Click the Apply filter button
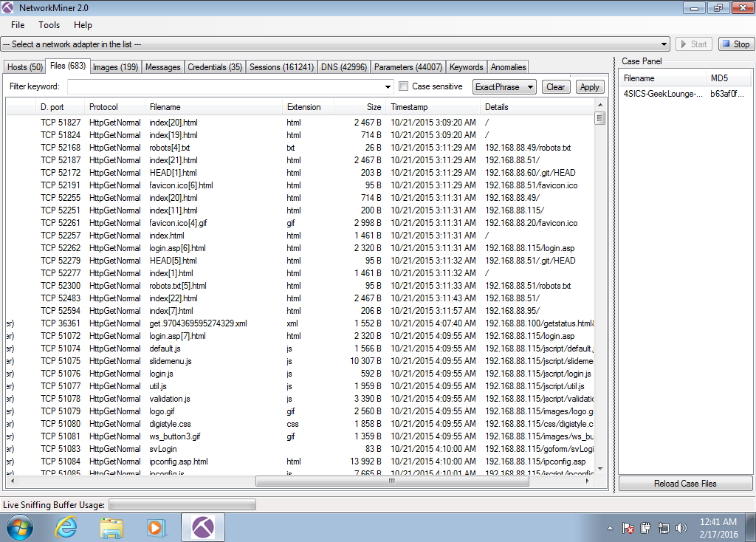This screenshot has height=542, width=756. (589, 87)
